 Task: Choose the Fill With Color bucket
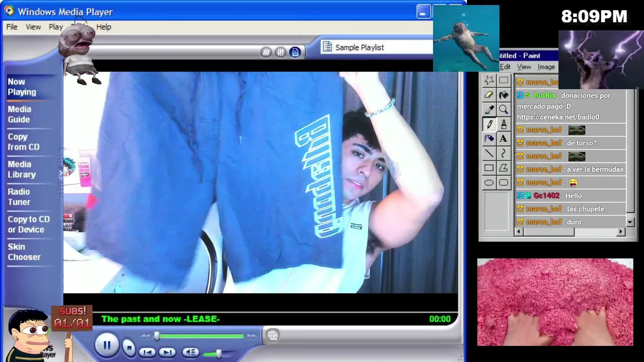504,95
